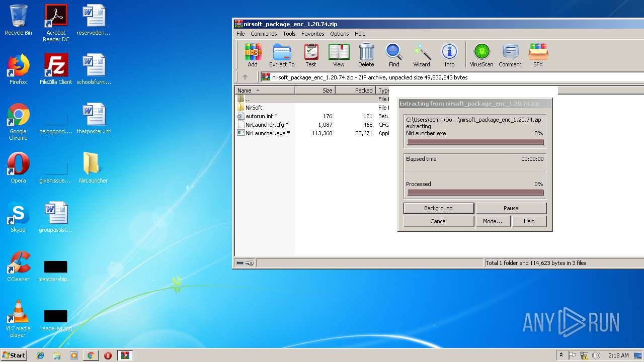Click the archive path address field
This screenshot has width=644, height=362.
click(452, 77)
